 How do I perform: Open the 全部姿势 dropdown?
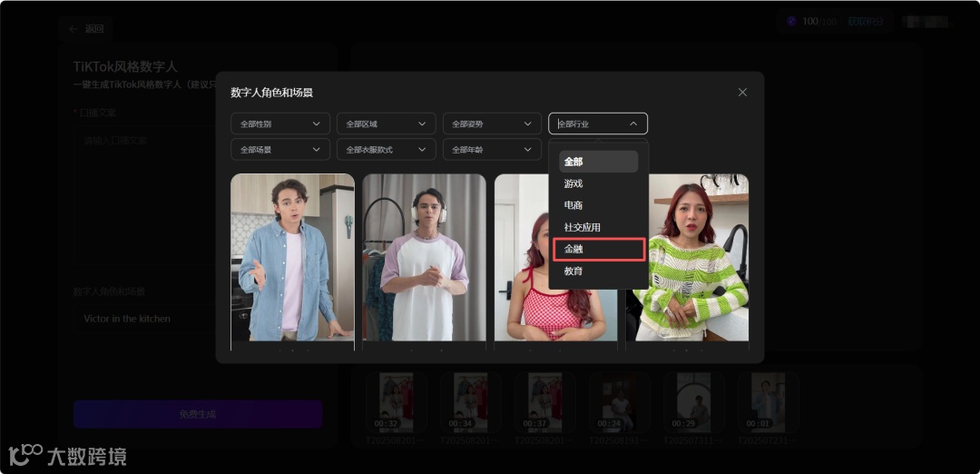point(492,123)
